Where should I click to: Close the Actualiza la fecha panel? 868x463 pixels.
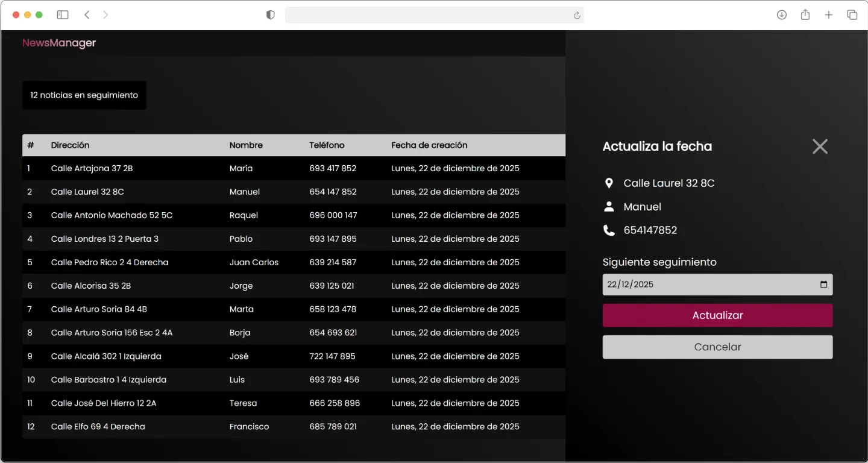point(820,146)
